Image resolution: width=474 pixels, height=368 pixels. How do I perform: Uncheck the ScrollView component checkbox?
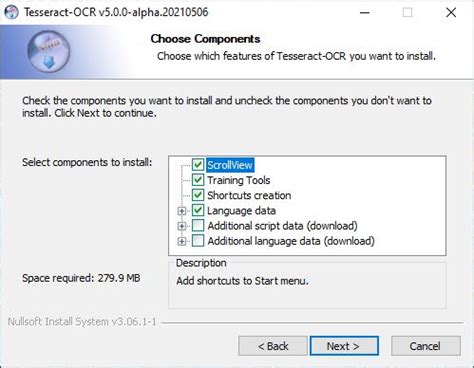[x=198, y=165]
